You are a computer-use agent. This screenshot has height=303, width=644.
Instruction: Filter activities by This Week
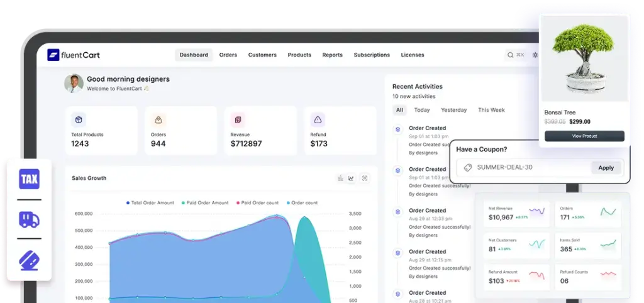[x=491, y=110]
